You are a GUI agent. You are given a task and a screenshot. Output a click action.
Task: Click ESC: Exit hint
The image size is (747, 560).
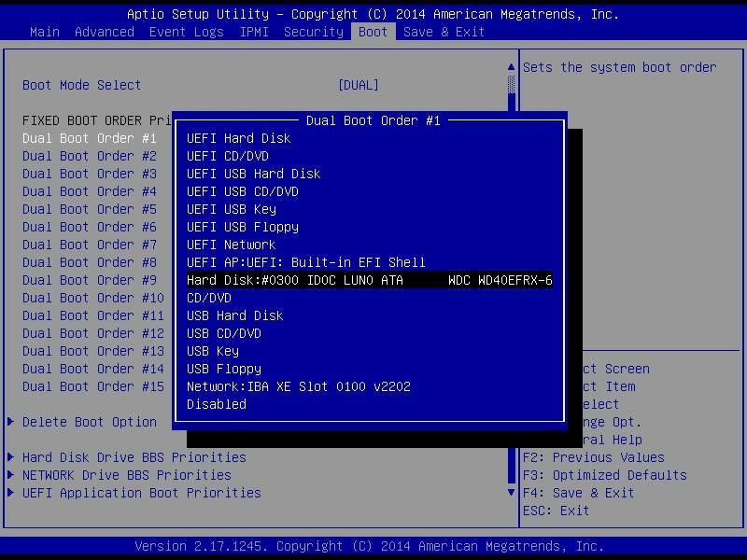coord(556,511)
